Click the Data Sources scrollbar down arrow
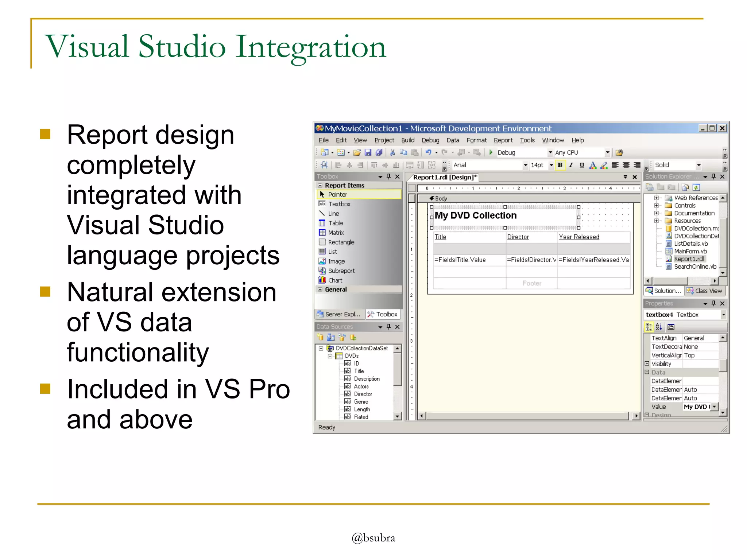This screenshot has height=560, width=747. click(x=397, y=416)
